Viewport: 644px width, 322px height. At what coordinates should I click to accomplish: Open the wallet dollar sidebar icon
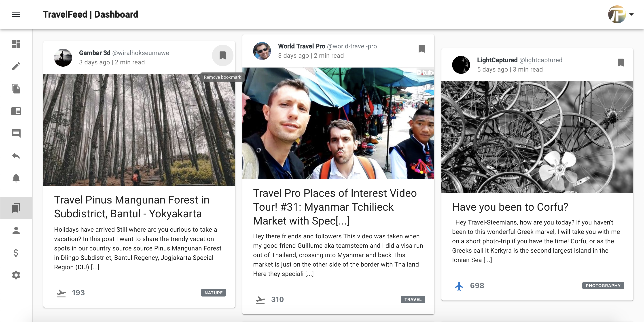[x=16, y=253]
